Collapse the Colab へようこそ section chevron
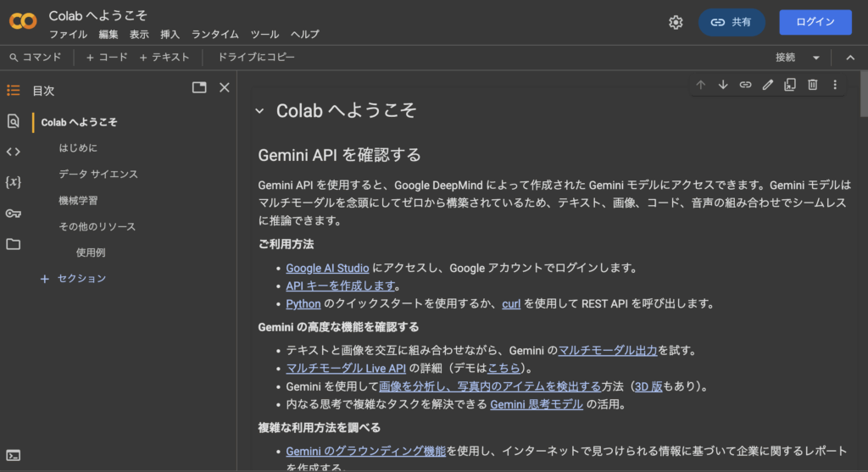 (259, 111)
